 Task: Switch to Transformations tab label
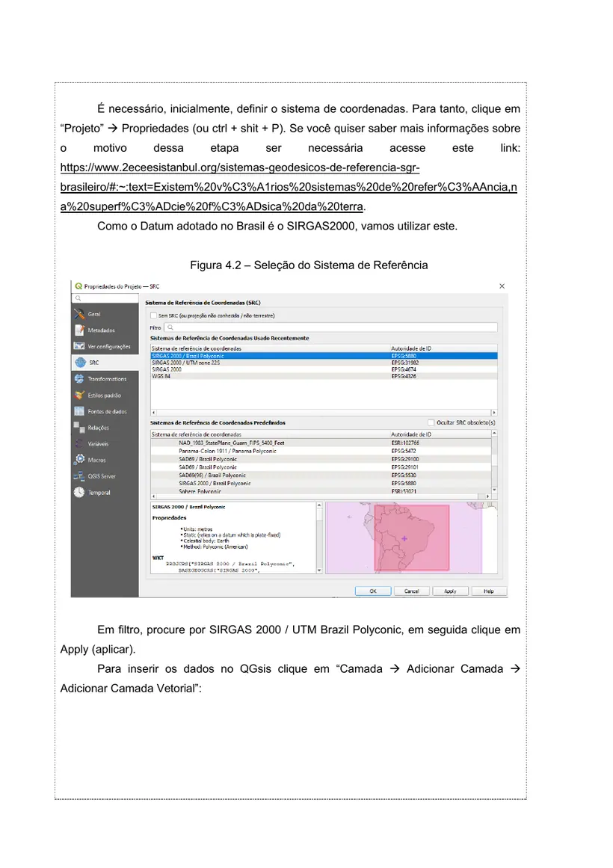107,378
